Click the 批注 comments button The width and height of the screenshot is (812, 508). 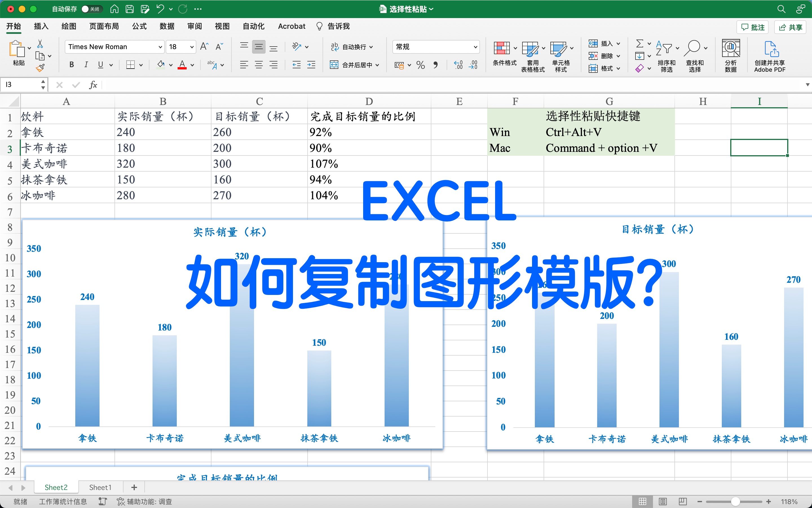click(x=753, y=27)
